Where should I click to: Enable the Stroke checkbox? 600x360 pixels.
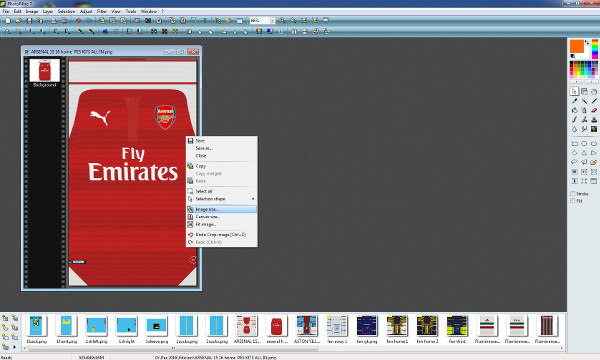573,194
